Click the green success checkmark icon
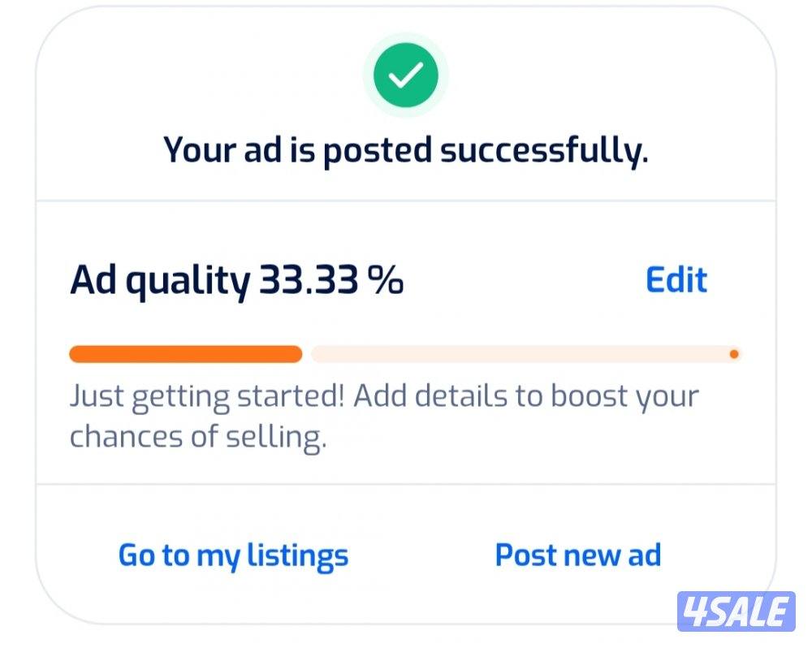This screenshot has height=648, width=812. coord(405,76)
